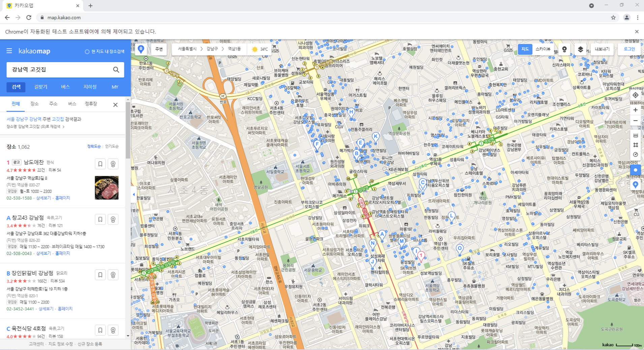The width and height of the screenshot is (644, 350).
Task: Expand 서울특별시 region breadcrumb
Action: 187,49
